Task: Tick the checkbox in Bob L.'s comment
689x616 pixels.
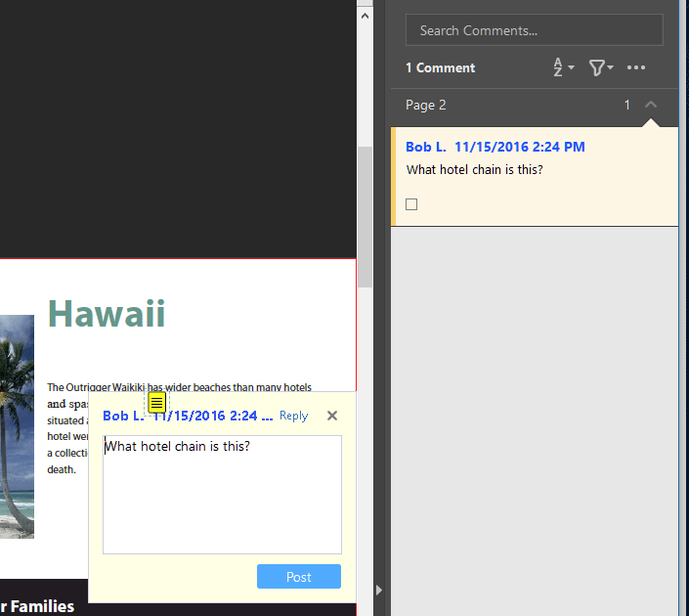Action: click(411, 204)
